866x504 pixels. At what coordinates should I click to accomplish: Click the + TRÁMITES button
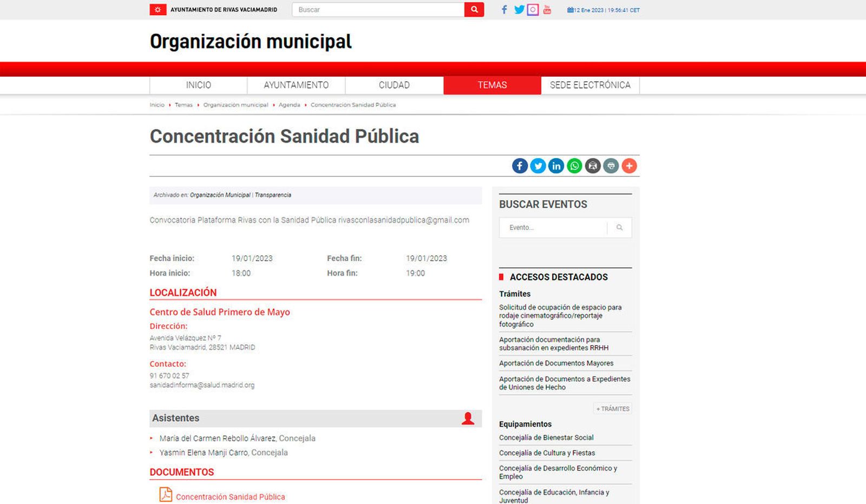click(613, 409)
